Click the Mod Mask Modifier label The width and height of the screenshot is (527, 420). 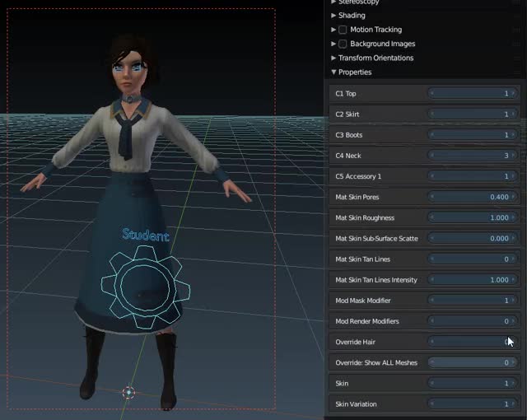coord(363,301)
